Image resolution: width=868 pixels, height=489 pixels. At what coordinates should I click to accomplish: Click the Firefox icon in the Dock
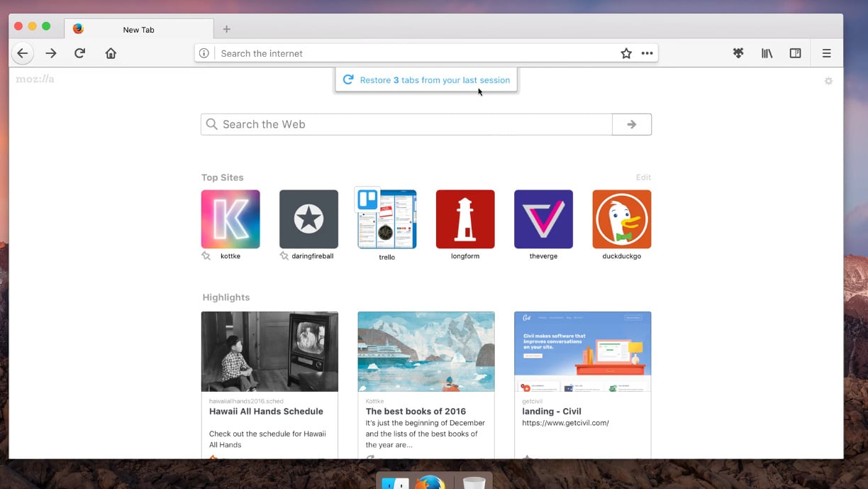[430, 483]
